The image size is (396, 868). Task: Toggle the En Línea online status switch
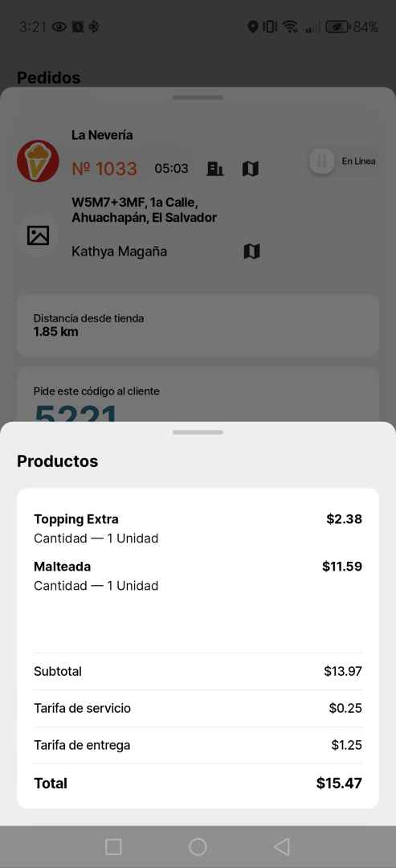click(x=322, y=161)
